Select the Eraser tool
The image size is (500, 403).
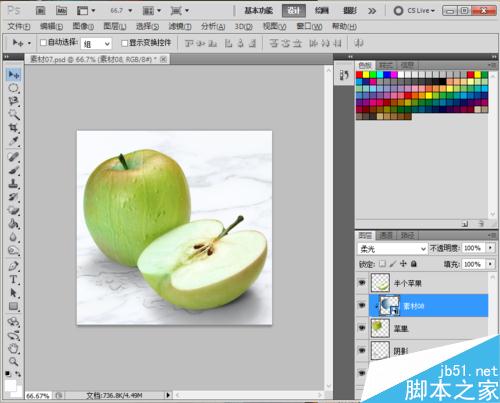(x=13, y=210)
